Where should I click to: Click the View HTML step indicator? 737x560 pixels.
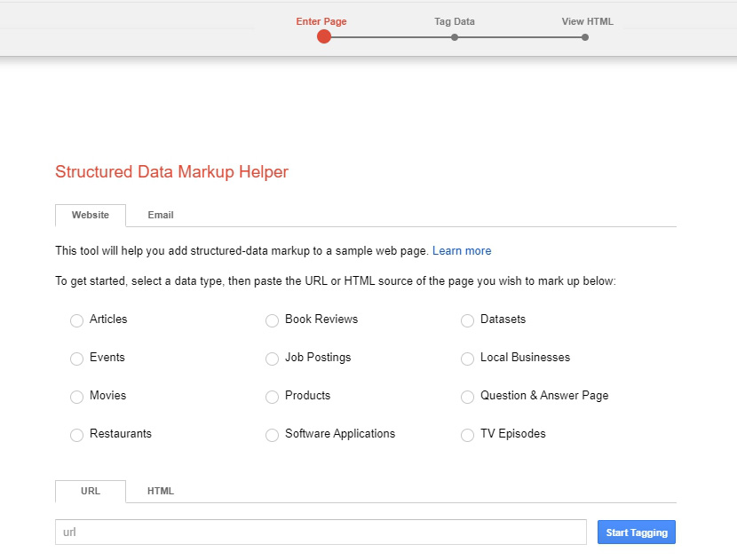click(584, 36)
